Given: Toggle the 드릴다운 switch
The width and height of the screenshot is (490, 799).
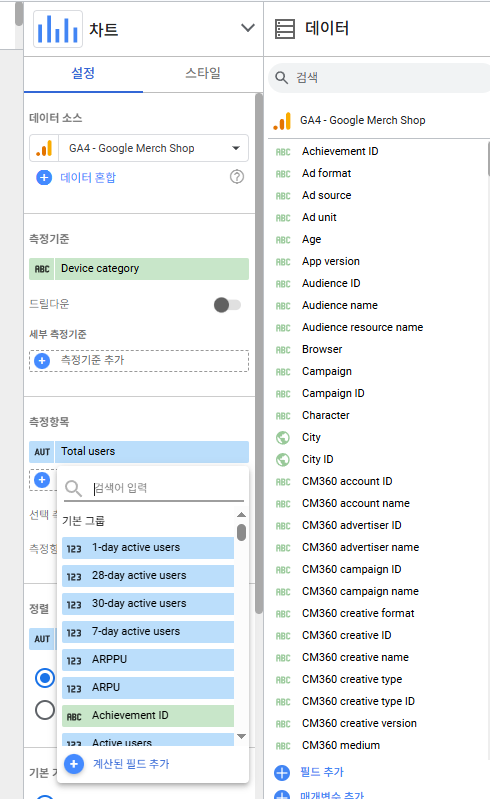Looking at the screenshot, I should click(x=227, y=305).
